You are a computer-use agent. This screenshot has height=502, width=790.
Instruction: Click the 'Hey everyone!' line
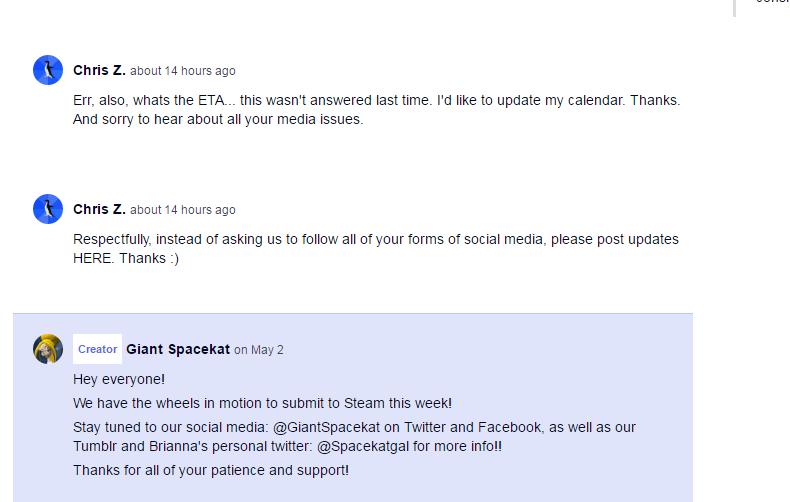(x=119, y=379)
